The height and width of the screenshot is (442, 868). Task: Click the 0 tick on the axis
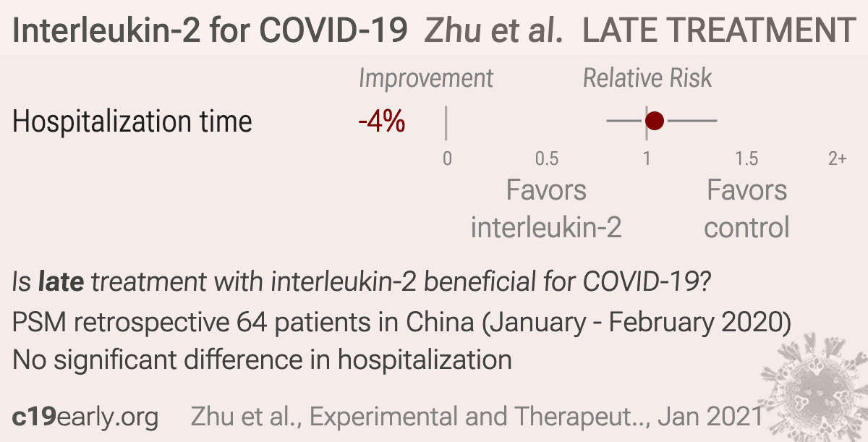(447, 158)
